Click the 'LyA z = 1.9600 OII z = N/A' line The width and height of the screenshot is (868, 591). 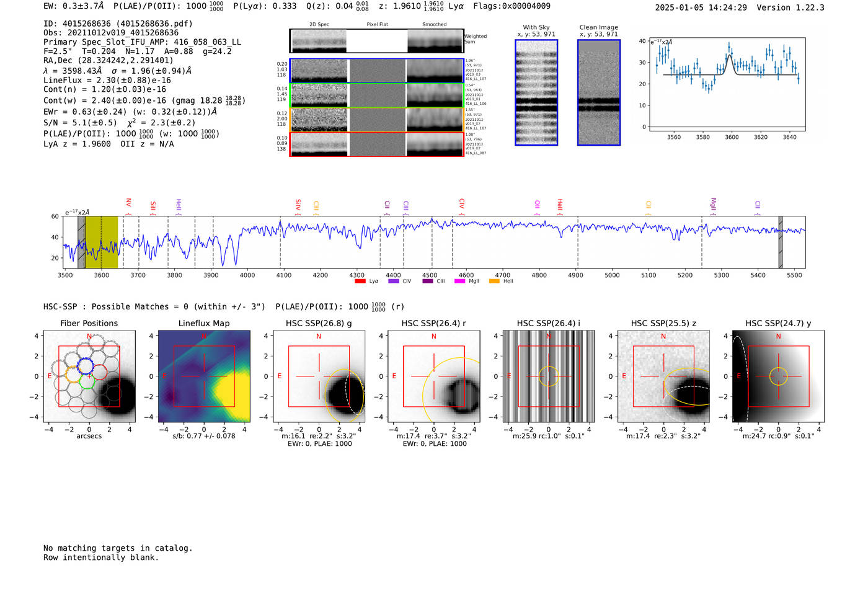point(108,144)
